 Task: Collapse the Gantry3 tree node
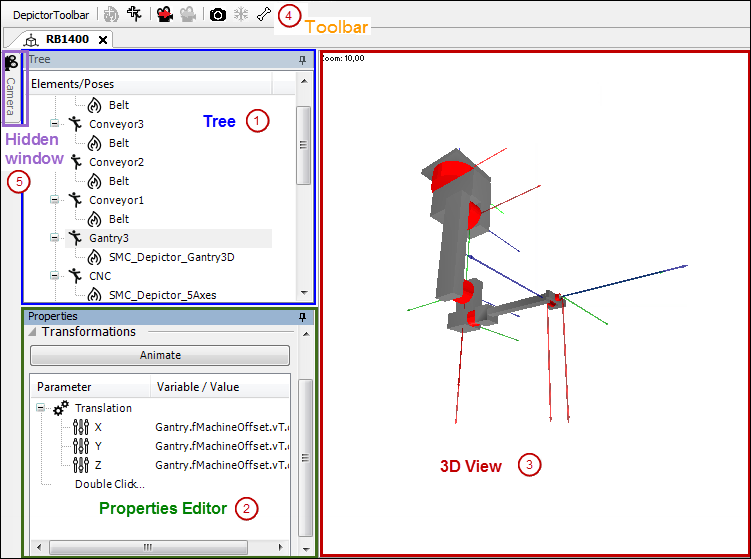(x=55, y=238)
